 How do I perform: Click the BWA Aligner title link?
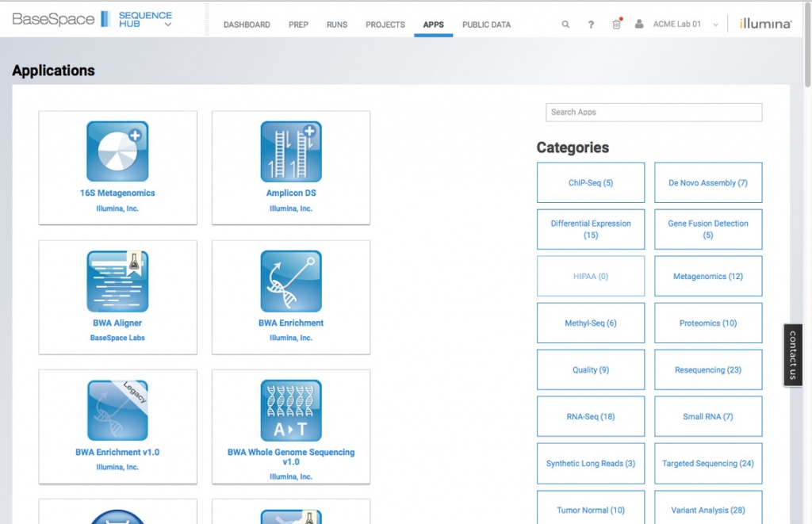(117, 323)
